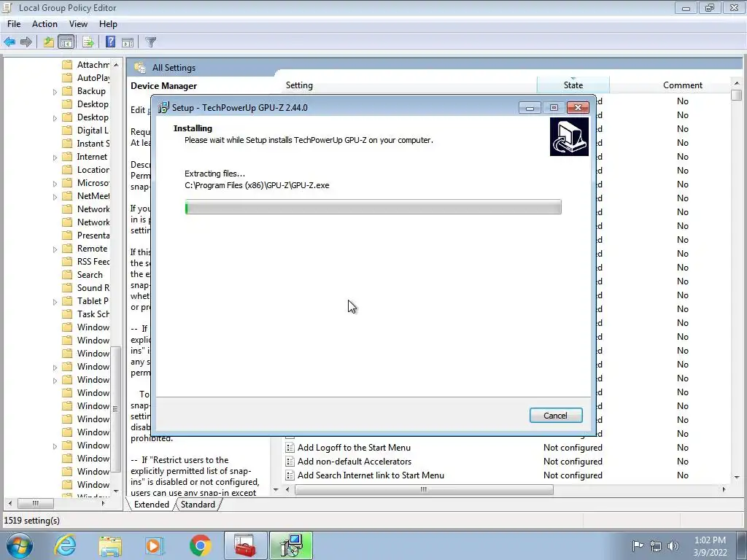Select Add Search Internet link to Start Menu
Image resolution: width=747 pixels, height=560 pixels.
coord(371,475)
